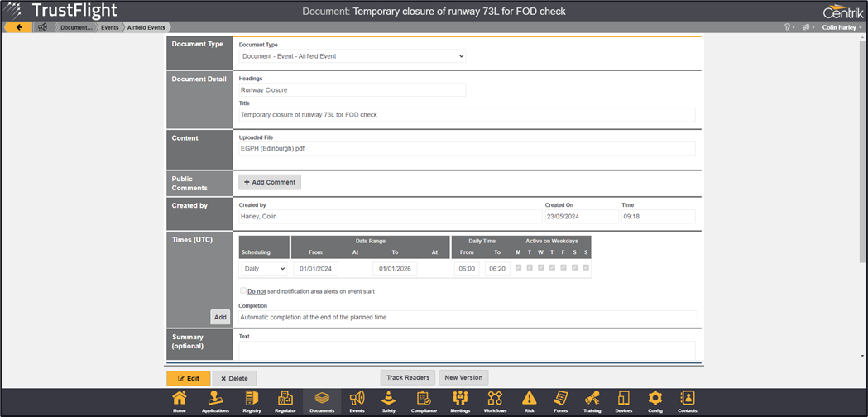Screen dimensions: 868x417
Task: Open the Config gear icon
Action: [x=655, y=401]
